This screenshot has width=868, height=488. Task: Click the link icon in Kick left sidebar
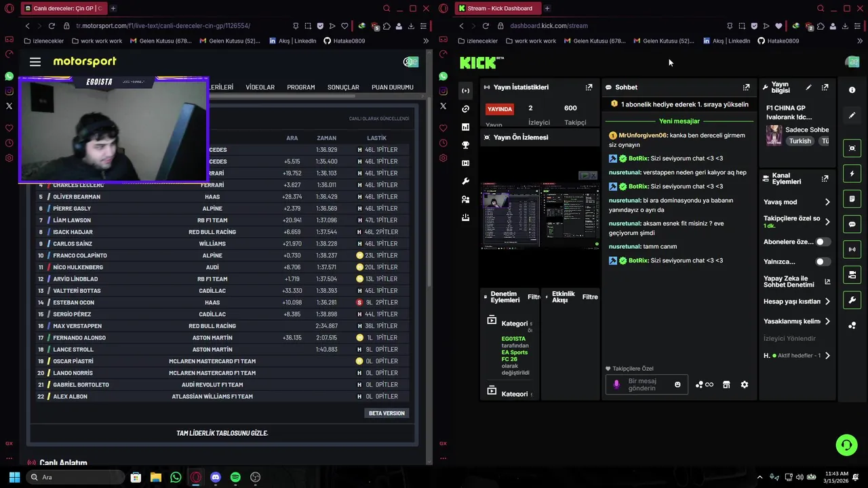tap(465, 108)
